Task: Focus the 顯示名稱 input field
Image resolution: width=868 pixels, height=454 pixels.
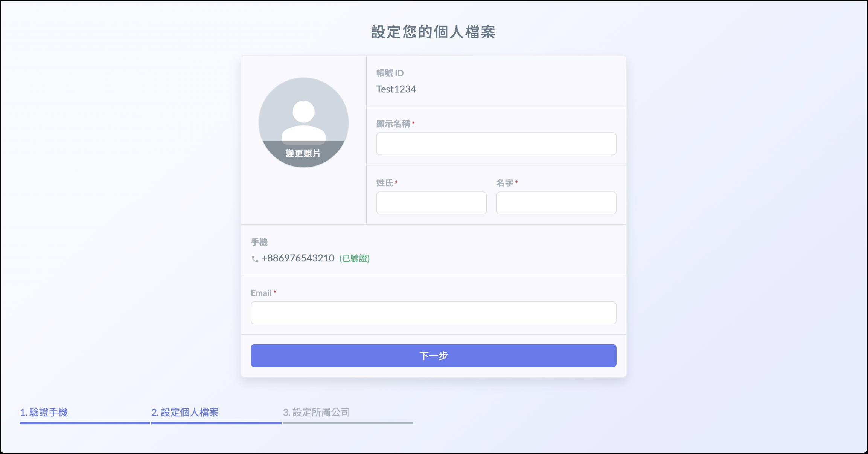Action: [496, 144]
